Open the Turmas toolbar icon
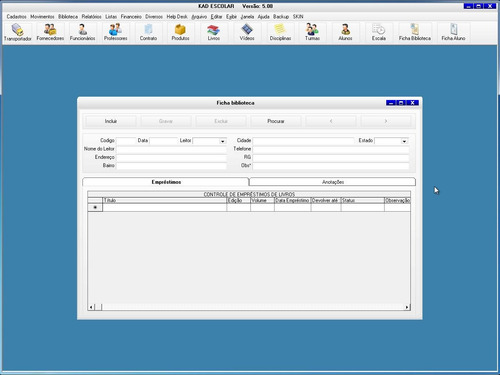500x375 pixels. pyautogui.click(x=312, y=32)
